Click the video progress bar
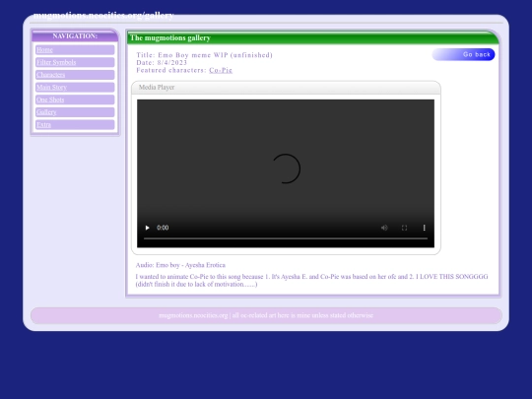532x399 pixels. 286,238
